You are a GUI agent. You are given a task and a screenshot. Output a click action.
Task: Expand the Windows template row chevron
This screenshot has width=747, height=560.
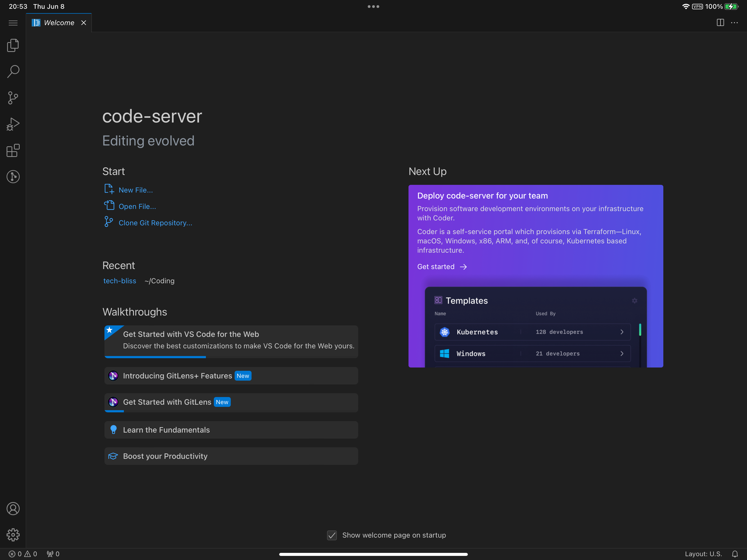622,354
